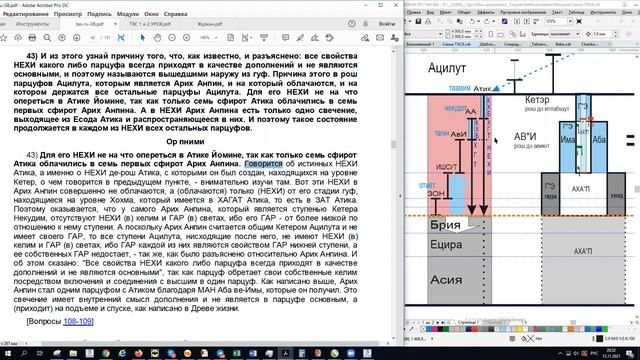Image resolution: width=640 pixels, height=360 pixels.
Task: Zoom in with the plus circle icon
Action: tap(187, 38)
